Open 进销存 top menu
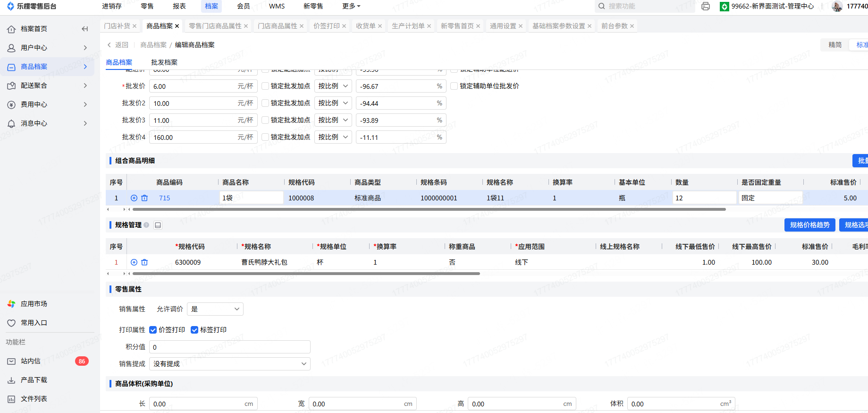868x413 pixels. click(112, 6)
